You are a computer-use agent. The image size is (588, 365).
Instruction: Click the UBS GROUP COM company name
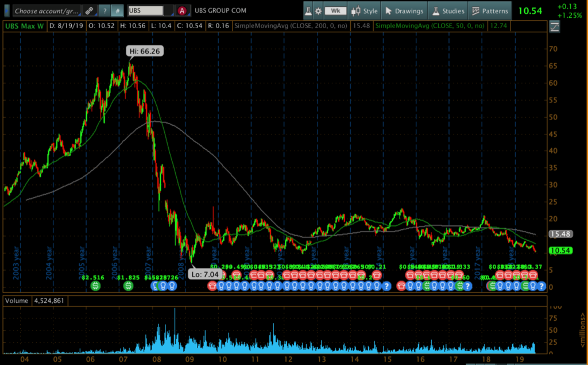pos(220,10)
